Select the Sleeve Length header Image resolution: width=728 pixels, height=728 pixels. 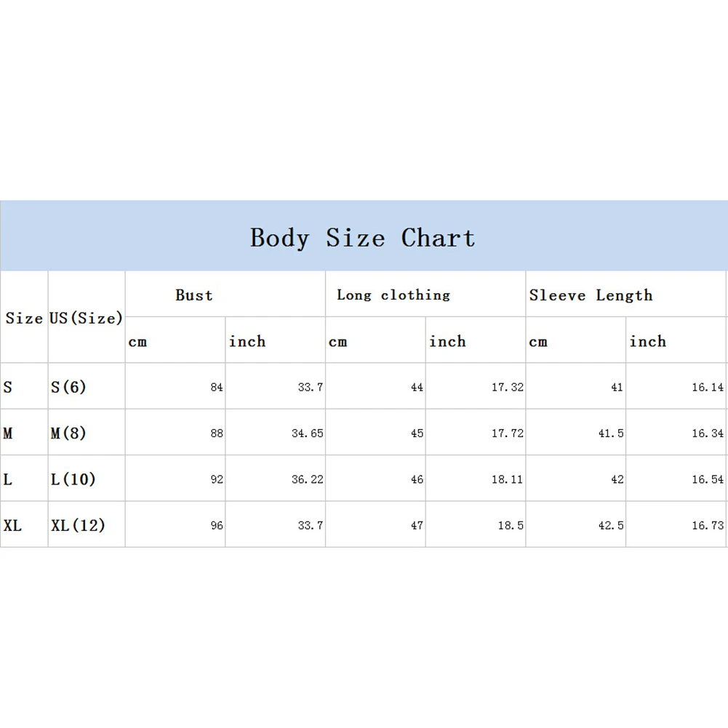591,295
